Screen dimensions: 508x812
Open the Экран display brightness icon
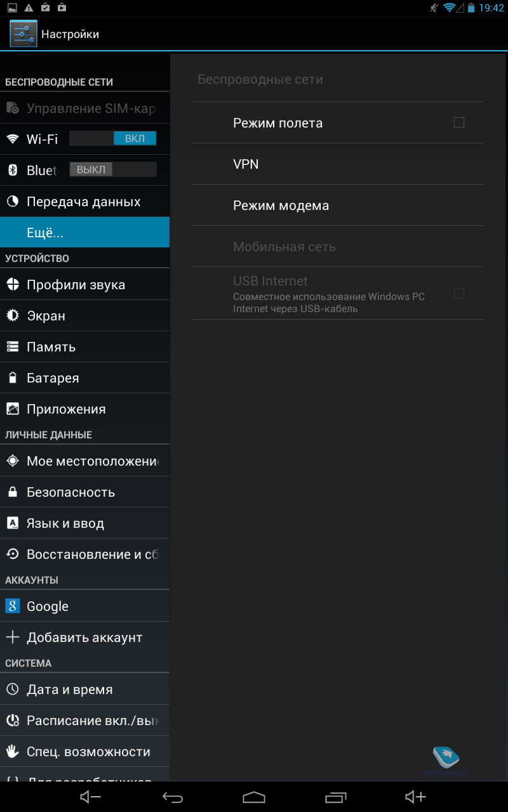point(13,316)
